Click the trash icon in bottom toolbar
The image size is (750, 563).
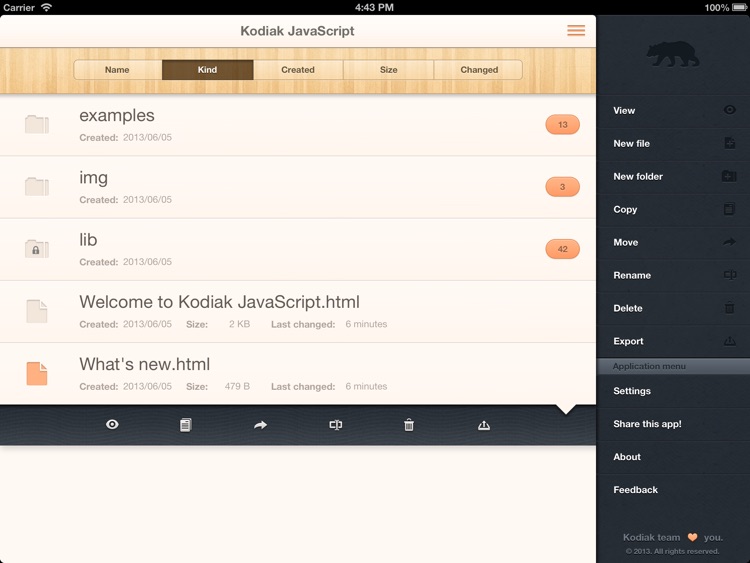[409, 425]
